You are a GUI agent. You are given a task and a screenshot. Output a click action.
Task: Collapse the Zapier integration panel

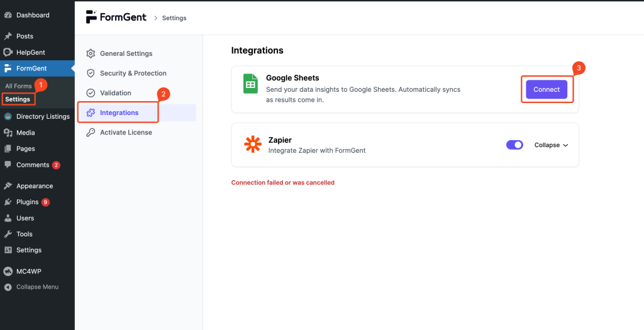pyautogui.click(x=551, y=145)
